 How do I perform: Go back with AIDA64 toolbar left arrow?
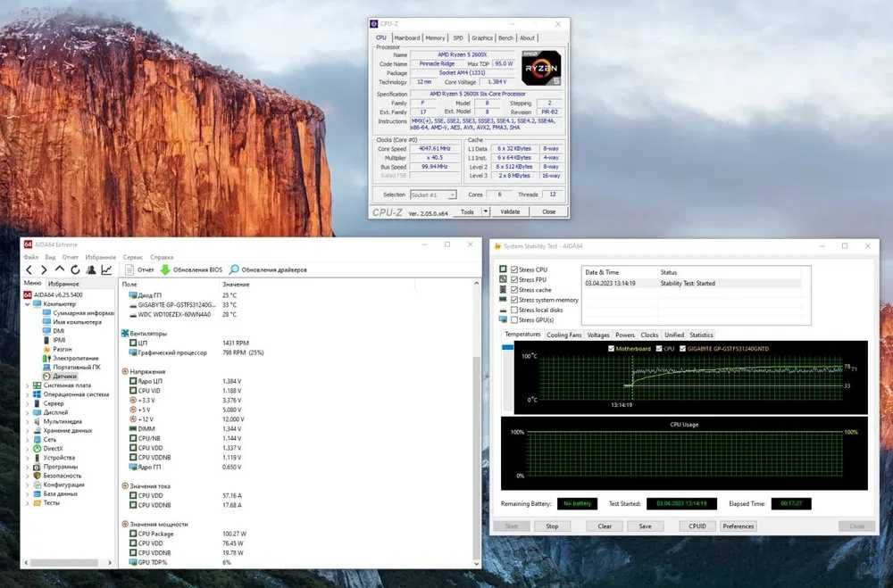point(29,269)
